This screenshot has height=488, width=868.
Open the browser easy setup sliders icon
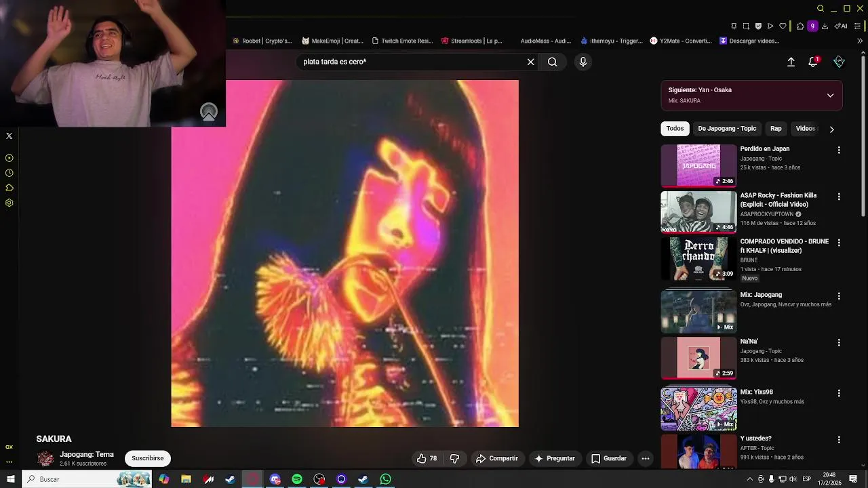point(858,26)
